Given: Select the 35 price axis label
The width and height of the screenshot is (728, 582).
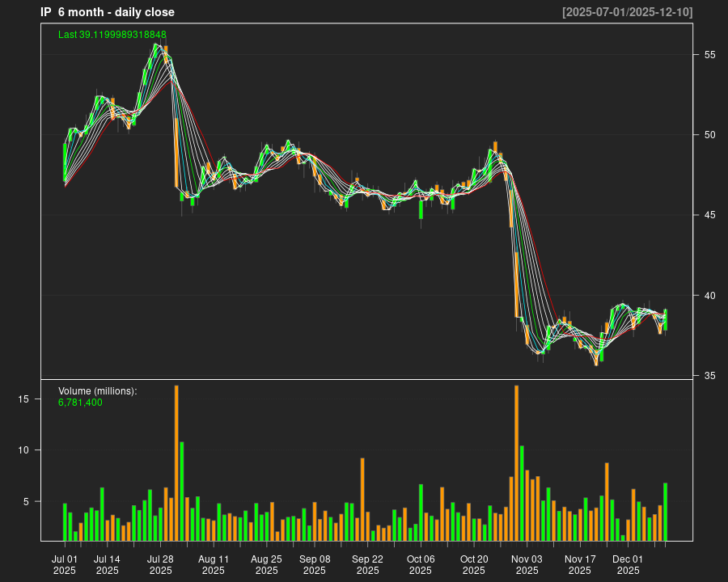Looking at the screenshot, I should tap(709, 376).
